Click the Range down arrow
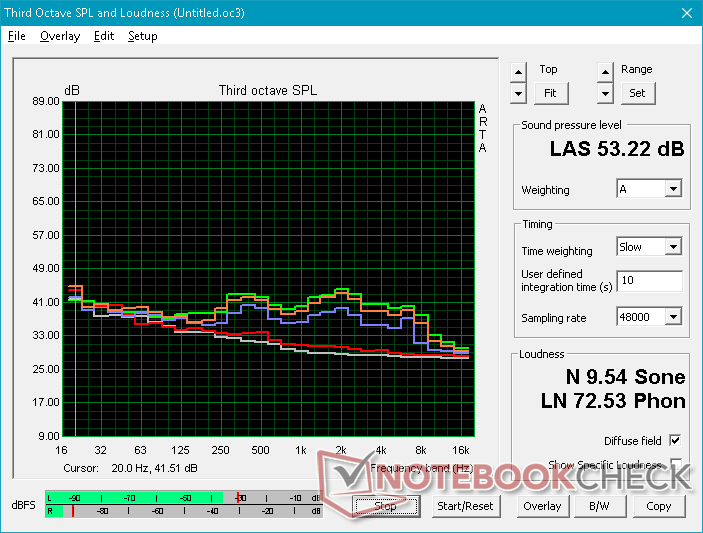703x533 pixels. point(605,94)
